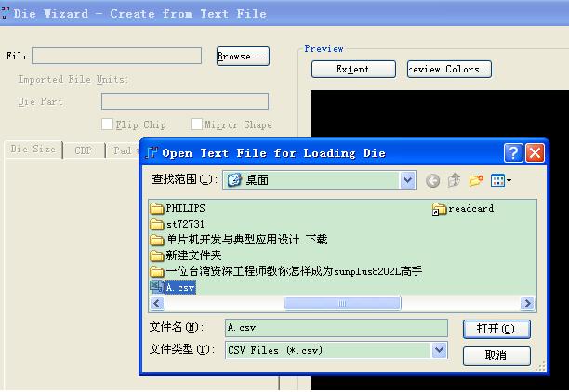Switch to the CBP tab
Viewport: 569px width, 392px height.
(83, 150)
